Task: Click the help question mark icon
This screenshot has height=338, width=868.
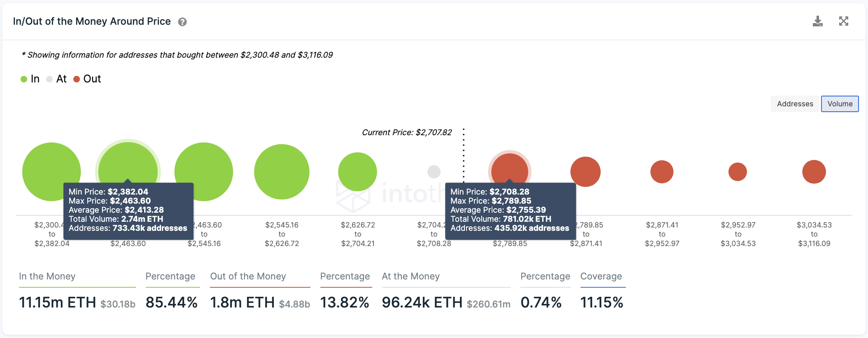Action: click(182, 22)
